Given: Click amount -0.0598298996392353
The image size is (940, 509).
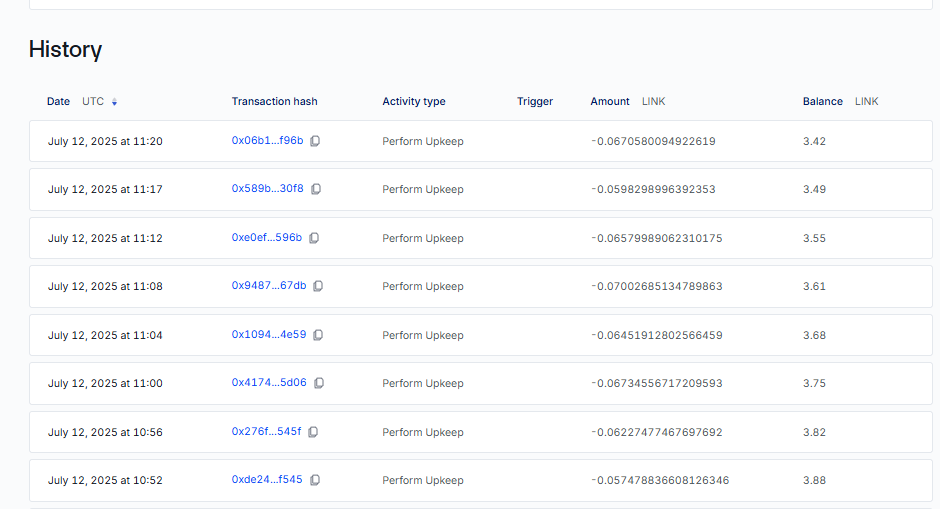Looking at the screenshot, I should point(653,189).
